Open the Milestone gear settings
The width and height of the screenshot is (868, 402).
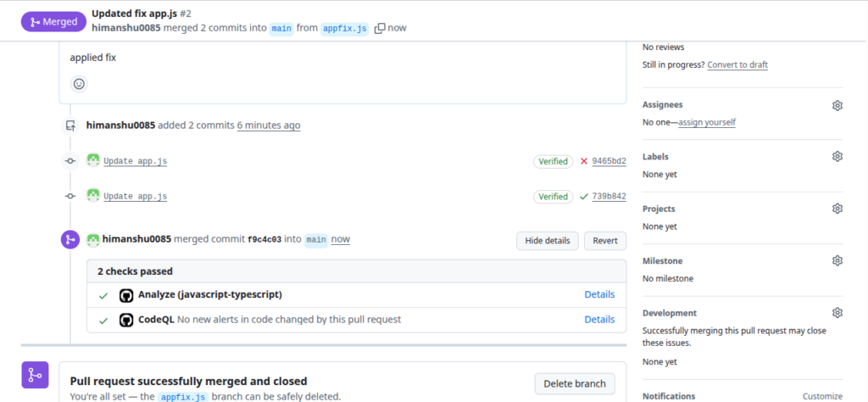837,260
